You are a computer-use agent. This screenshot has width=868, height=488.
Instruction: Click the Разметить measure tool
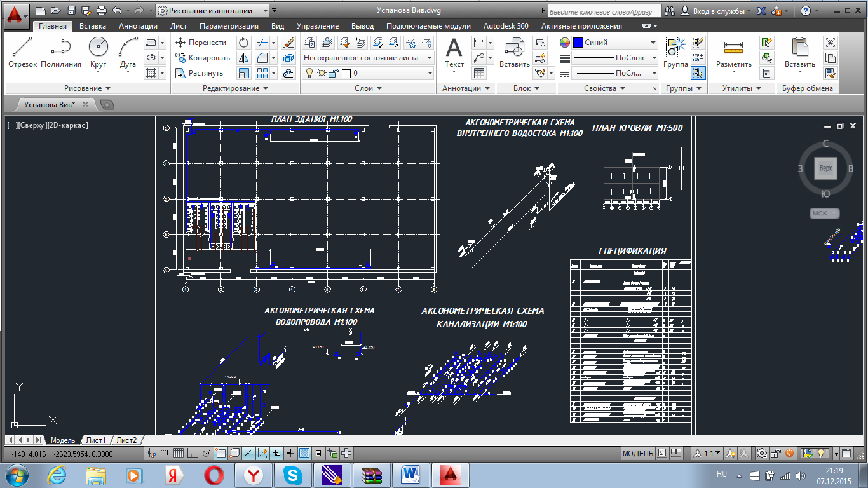coord(733,52)
